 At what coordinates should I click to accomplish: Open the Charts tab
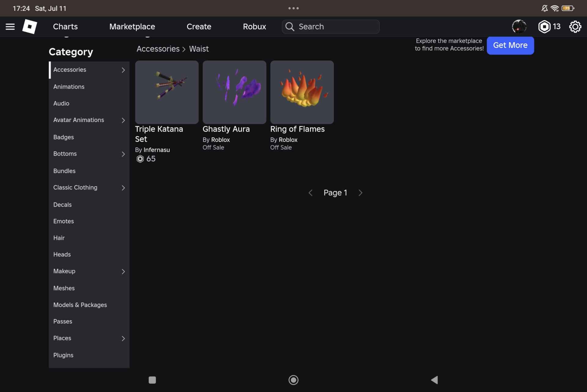coord(65,27)
